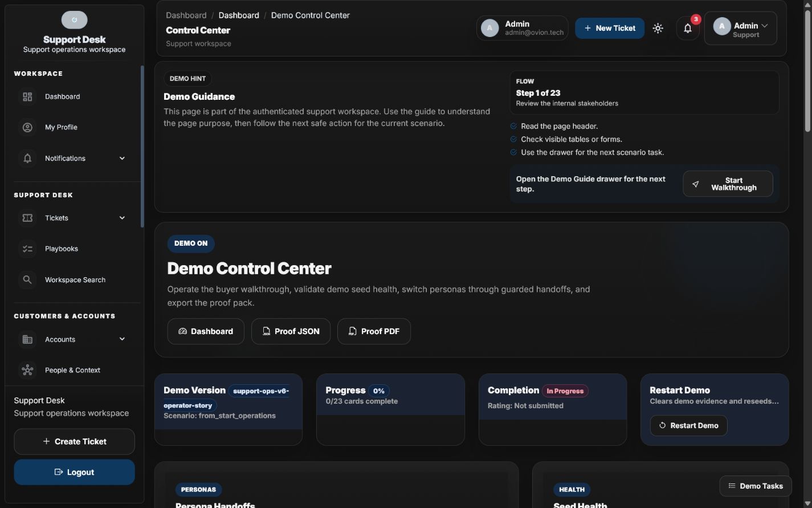Toggle 'Read the page header' check
Screen dimensions: 812x508
click(x=513, y=126)
